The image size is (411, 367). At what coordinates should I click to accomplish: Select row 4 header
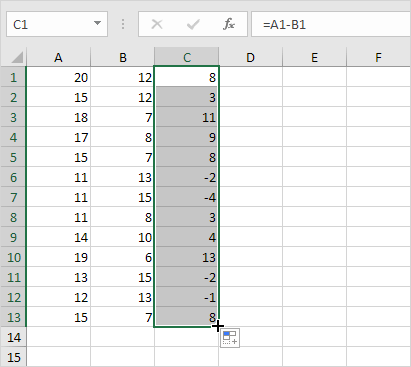tap(13, 137)
